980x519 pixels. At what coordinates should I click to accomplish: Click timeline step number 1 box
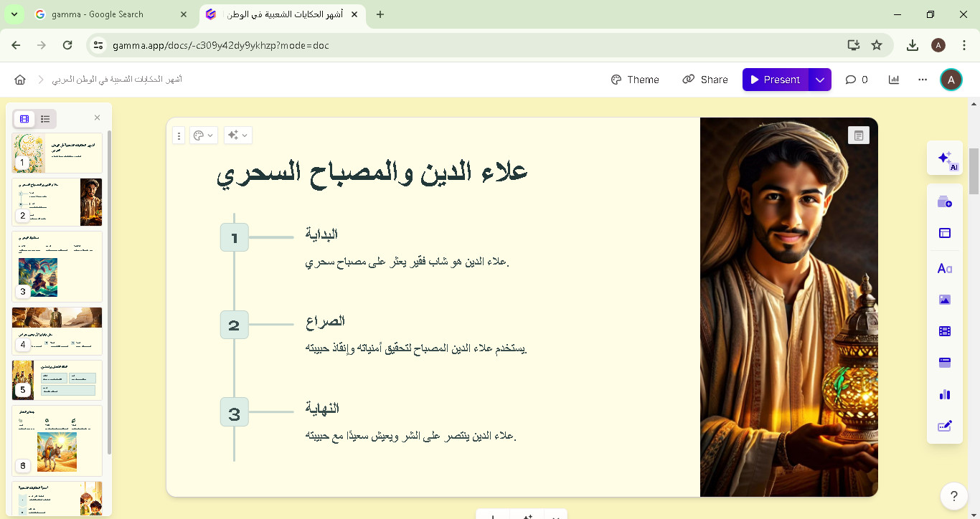[234, 237]
